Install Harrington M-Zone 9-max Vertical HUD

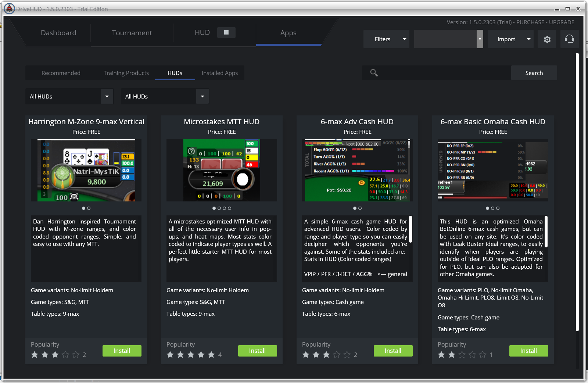tap(122, 351)
